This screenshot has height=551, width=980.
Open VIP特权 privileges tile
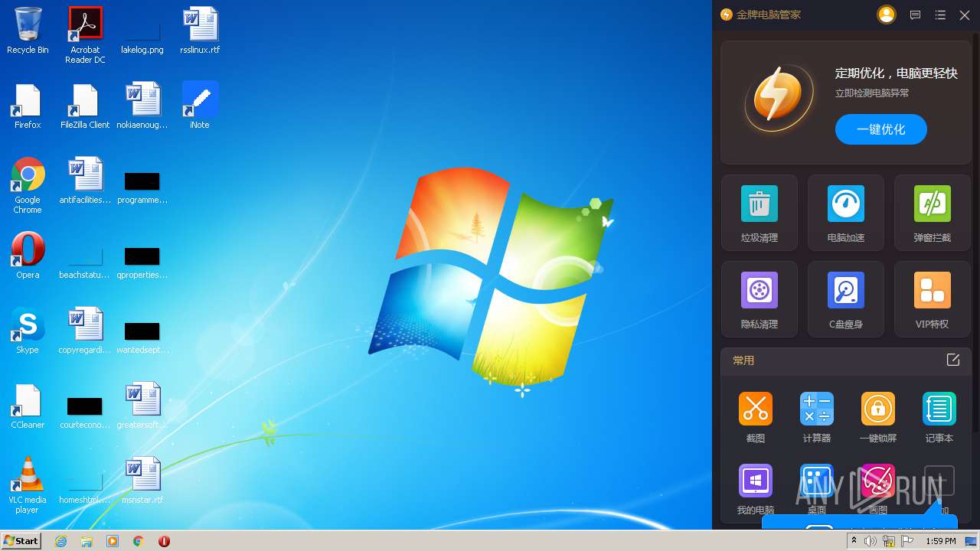click(933, 299)
